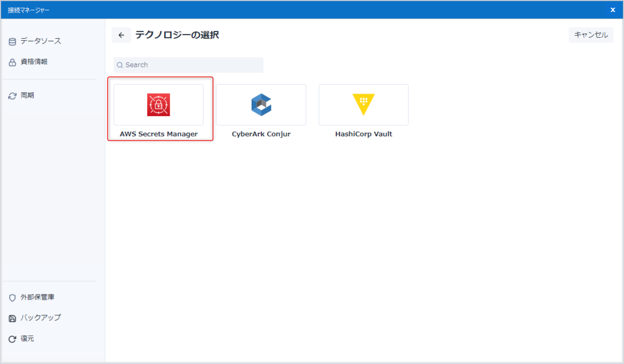Select the AWS Secrets Manager card icon
Screen dimensions: 624x364
158,105
